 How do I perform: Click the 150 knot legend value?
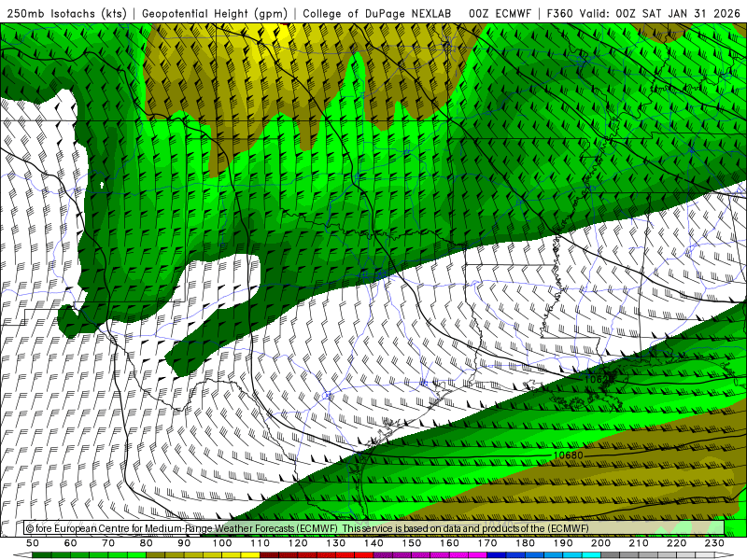(411, 543)
